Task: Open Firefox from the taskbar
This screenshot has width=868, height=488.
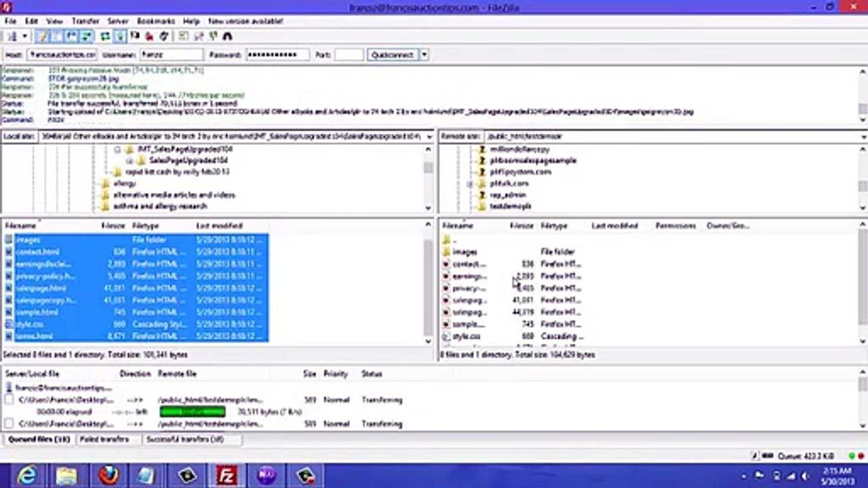Action: (107, 476)
